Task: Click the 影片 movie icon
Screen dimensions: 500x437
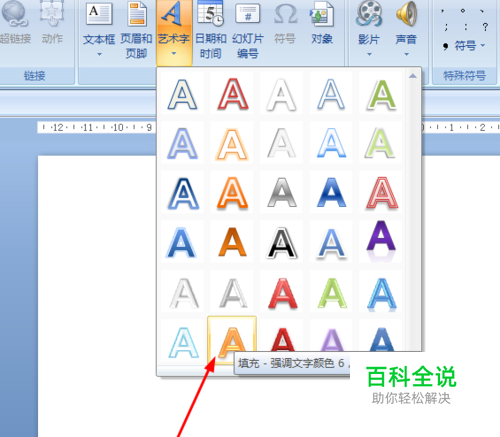Action: point(369,14)
